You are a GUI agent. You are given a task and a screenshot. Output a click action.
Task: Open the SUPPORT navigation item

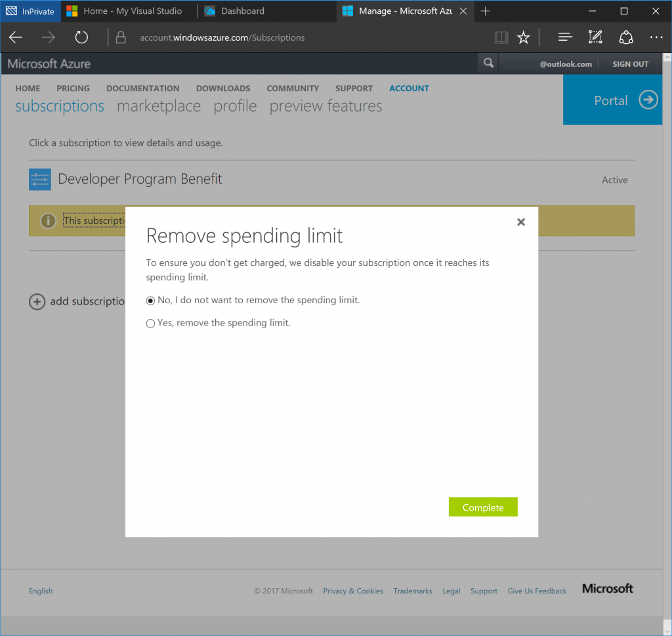(354, 89)
